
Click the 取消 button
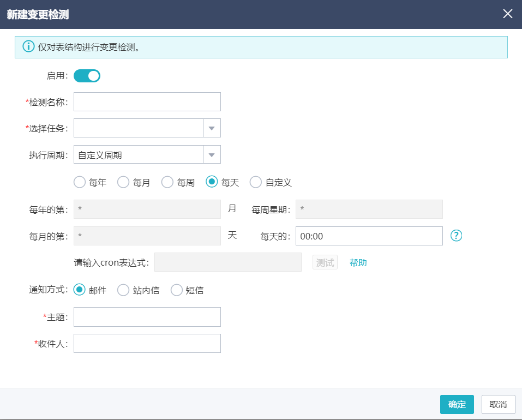[498, 404]
